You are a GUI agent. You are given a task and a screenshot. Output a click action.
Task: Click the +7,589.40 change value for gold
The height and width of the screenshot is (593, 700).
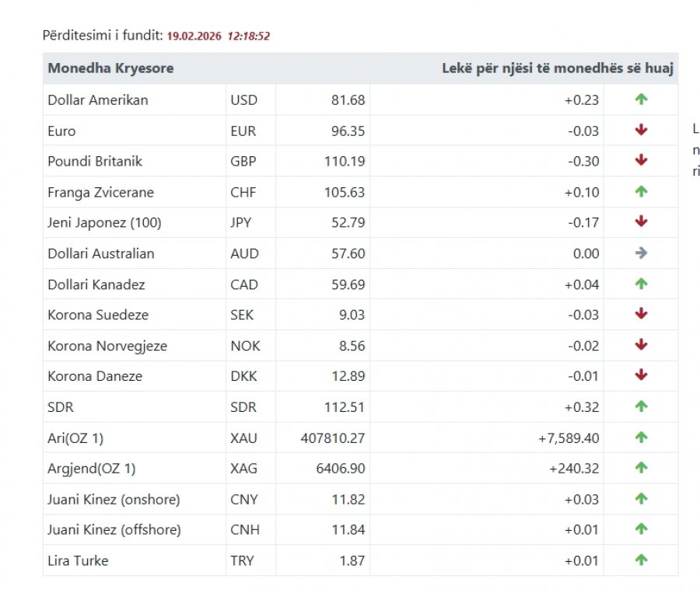click(x=569, y=438)
